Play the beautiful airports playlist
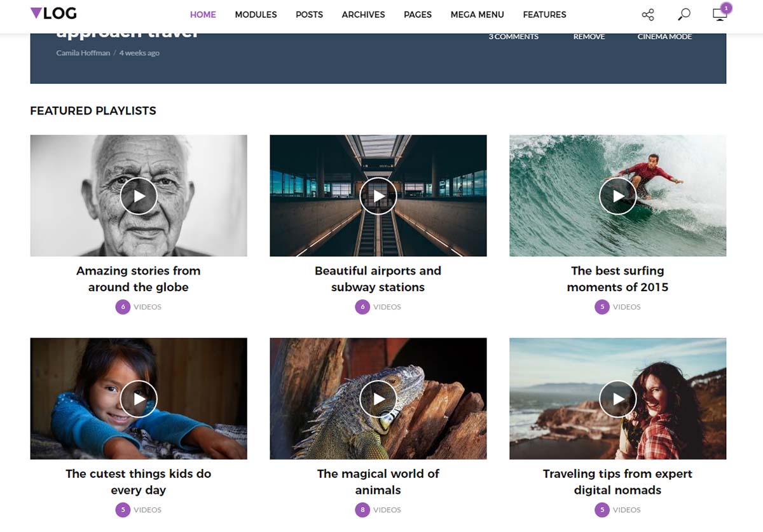This screenshot has width=763, height=532. (x=378, y=196)
